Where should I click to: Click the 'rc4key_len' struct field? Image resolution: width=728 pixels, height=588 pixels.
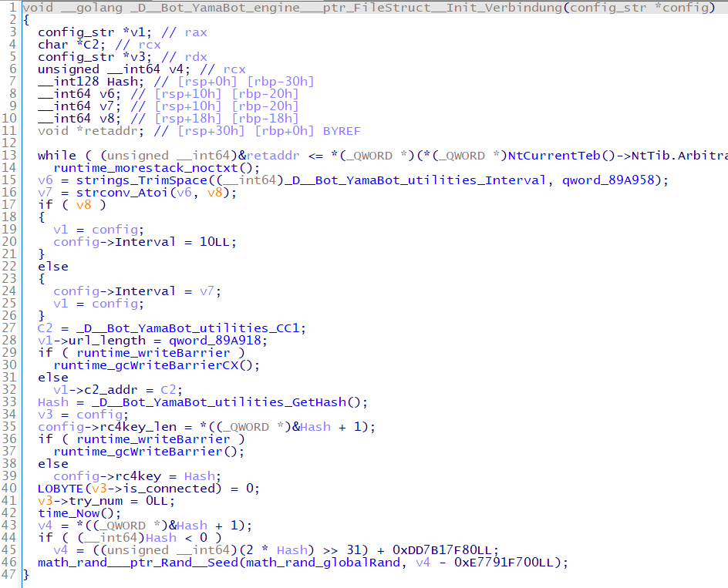pyautogui.click(x=138, y=427)
